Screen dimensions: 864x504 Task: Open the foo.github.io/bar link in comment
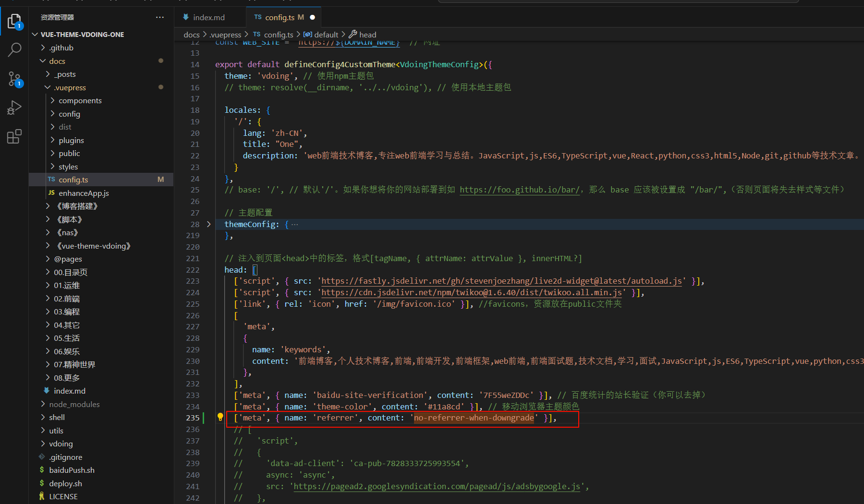[x=520, y=190]
